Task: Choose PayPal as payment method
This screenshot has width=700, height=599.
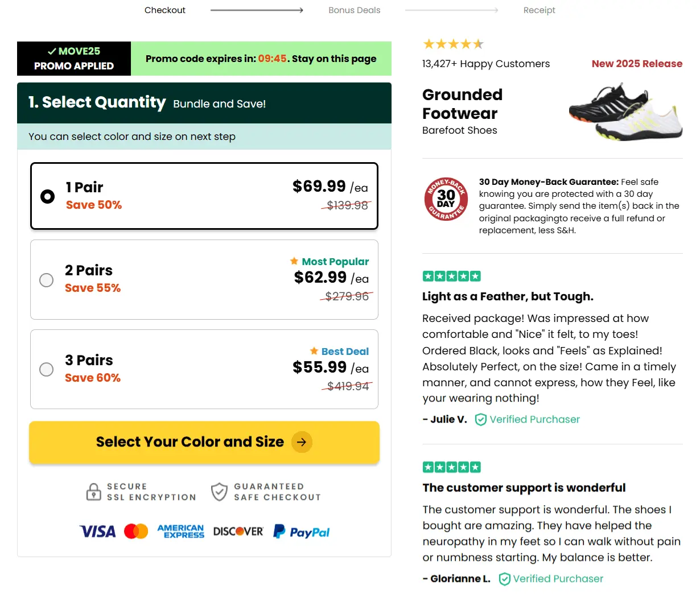Action: point(301,531)
